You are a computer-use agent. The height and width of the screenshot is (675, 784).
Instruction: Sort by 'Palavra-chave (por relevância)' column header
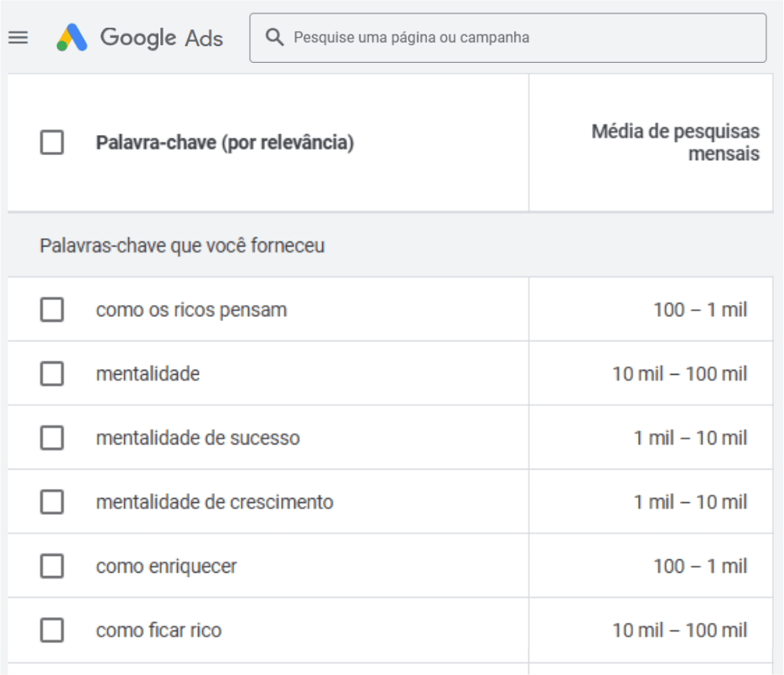click(x=225, y=143)
